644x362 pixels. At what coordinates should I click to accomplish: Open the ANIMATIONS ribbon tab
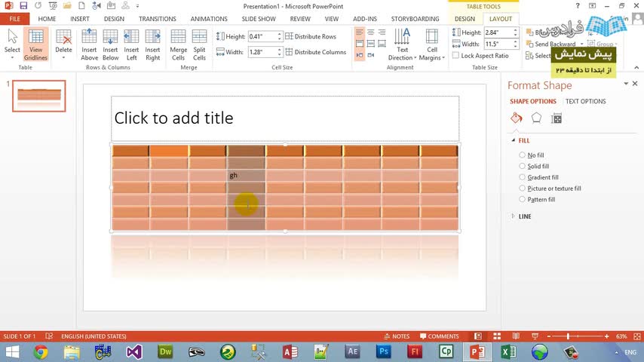(209, 19)
